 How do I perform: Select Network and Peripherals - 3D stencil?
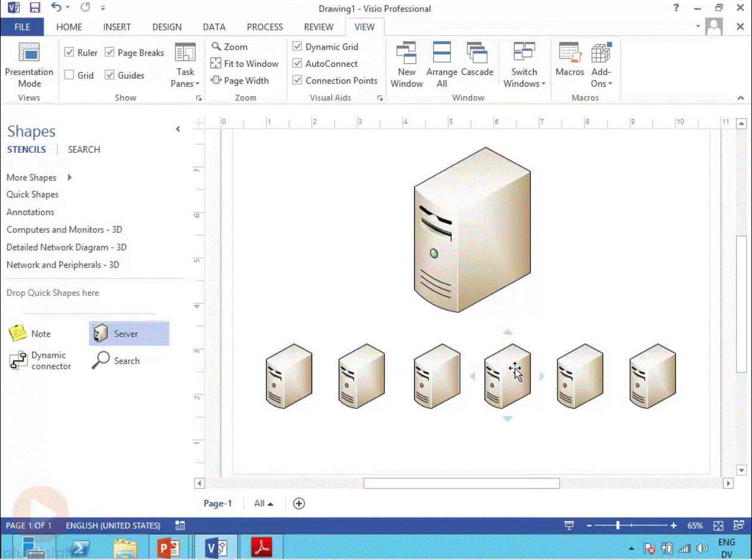[x=63, y=265]
